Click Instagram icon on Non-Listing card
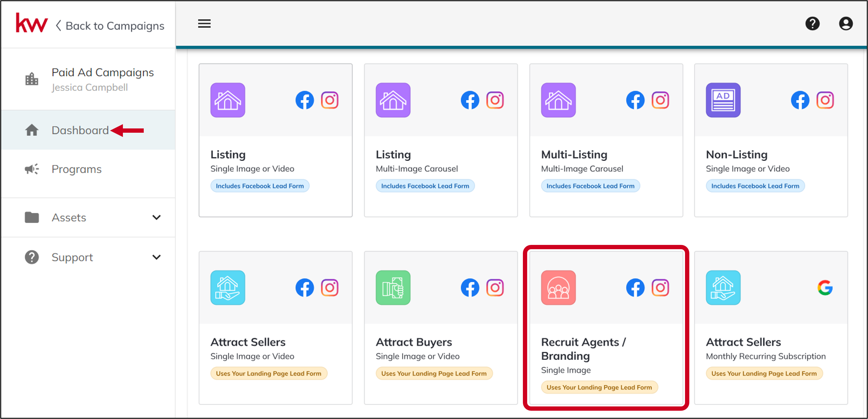This screenshot has width=868, height=419. pos(825,100)
